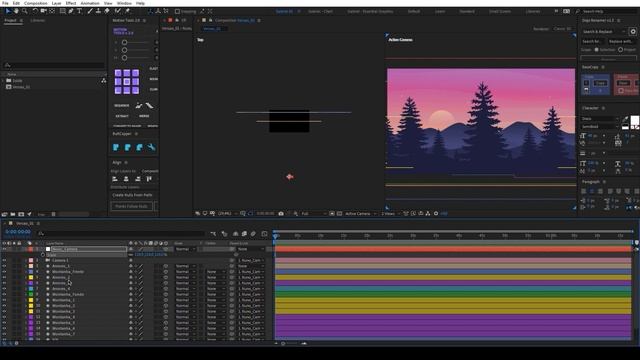Viewport: 640px width, 360px height.
Task: Click the Create Nulls From Paths panel title
Action: (132, 195)
